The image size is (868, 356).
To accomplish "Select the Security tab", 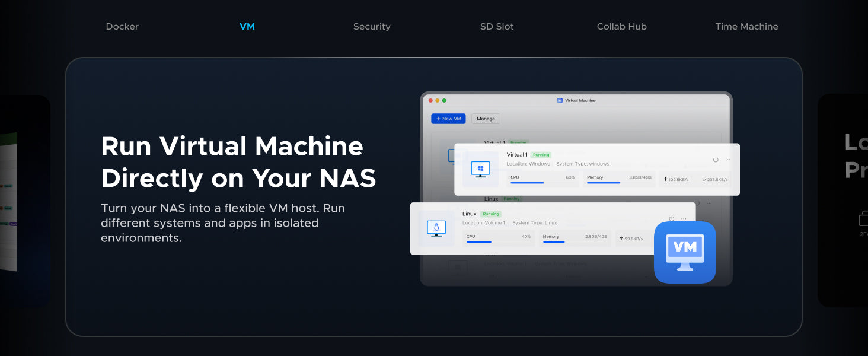I will coord(372,27).
